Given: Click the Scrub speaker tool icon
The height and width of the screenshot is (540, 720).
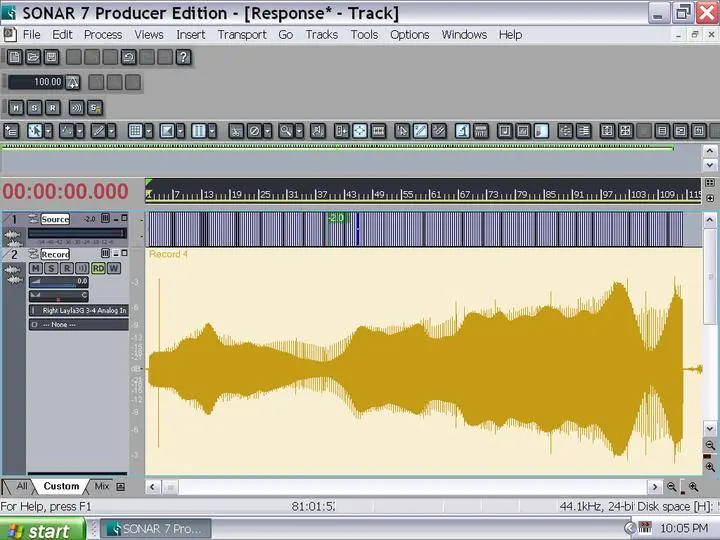Looking at the screenshot, I should [317, 131].
